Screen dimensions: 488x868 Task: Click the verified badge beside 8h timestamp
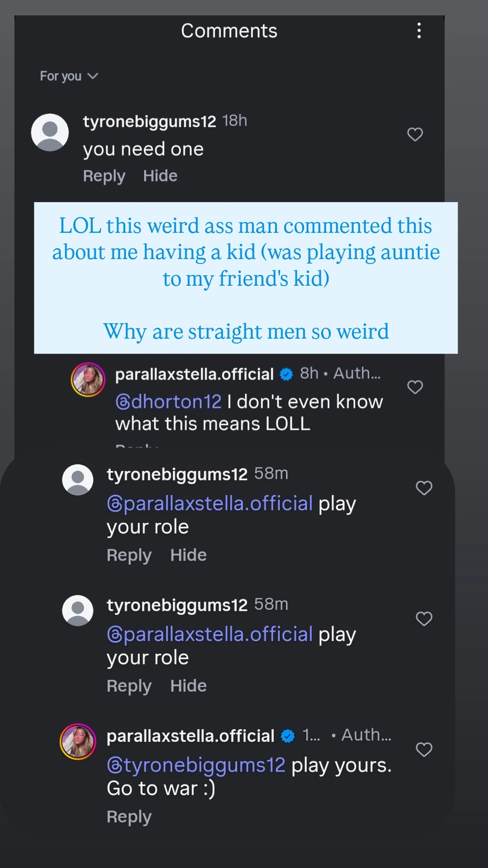286,374
